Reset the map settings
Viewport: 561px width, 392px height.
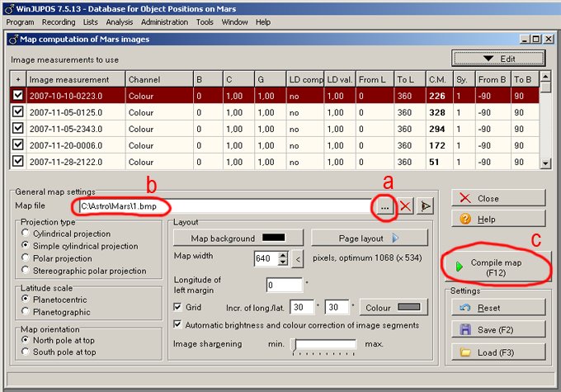click(497, 307)
